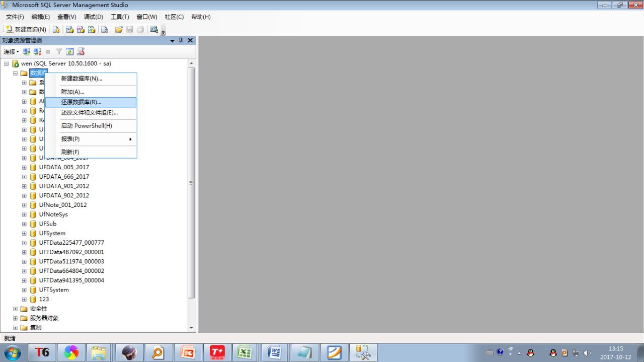Viewport: 644px width, 362px height.
Task: Open the 文件(F) menu
Action: (15, 17)
